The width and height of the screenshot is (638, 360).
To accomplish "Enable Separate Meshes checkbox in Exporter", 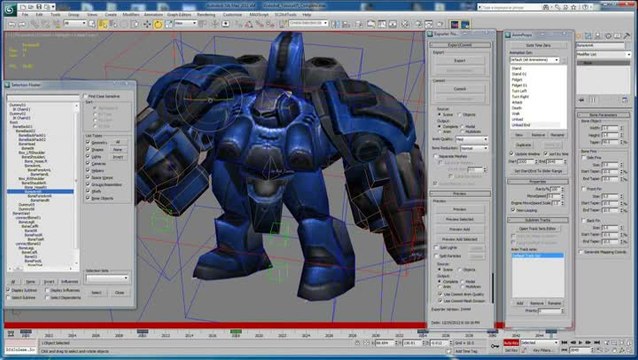I will click(436, 156).
